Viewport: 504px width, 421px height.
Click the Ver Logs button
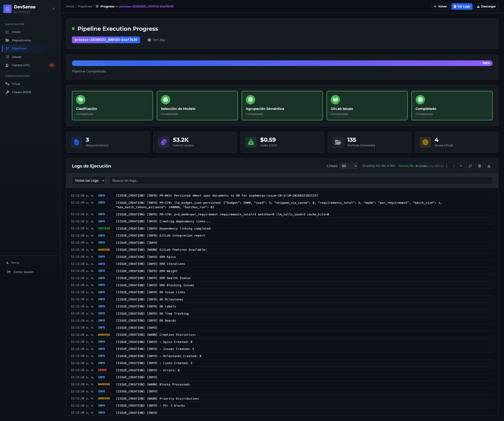coord(461,7)
